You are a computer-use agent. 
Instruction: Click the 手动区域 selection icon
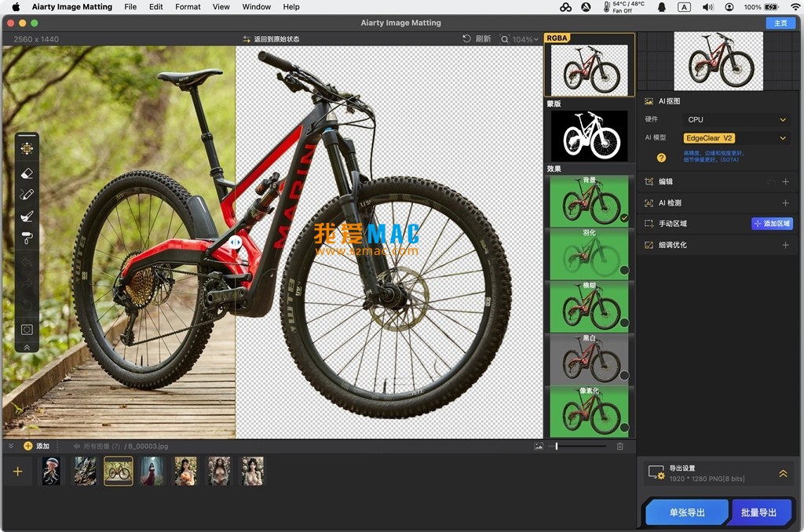coord(649,224)
